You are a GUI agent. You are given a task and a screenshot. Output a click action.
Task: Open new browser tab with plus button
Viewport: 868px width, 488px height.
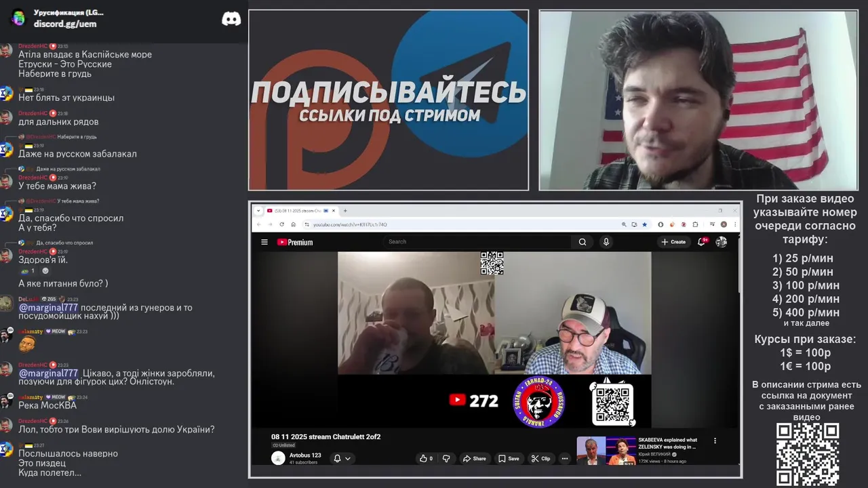(345, 211)
